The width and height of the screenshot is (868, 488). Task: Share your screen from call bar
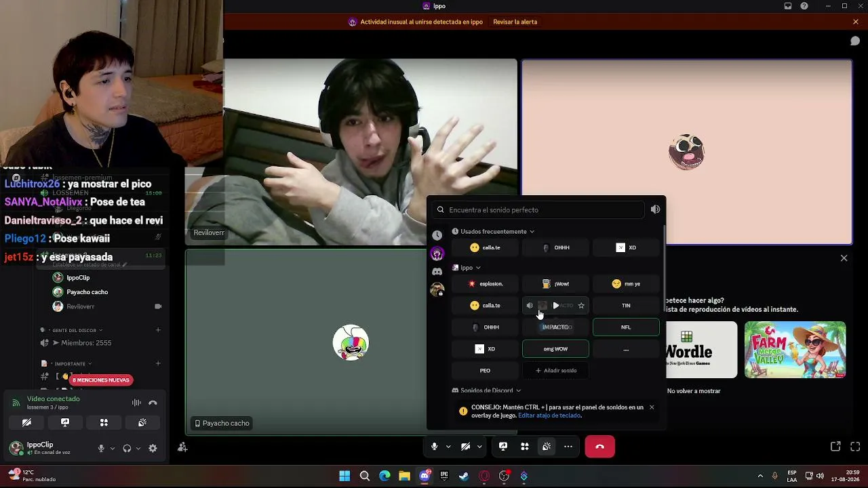(503, 447)
